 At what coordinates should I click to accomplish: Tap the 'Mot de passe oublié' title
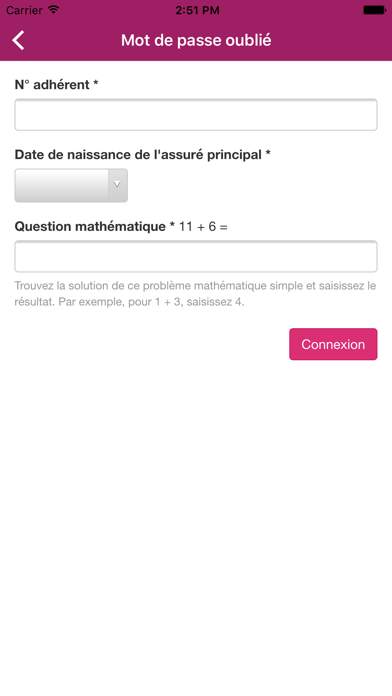tap(196, 40)
